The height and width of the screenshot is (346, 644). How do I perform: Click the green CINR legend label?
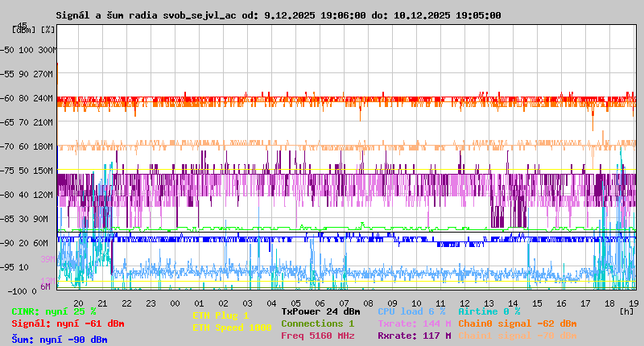pyautogui.click(x=54, y=311)
